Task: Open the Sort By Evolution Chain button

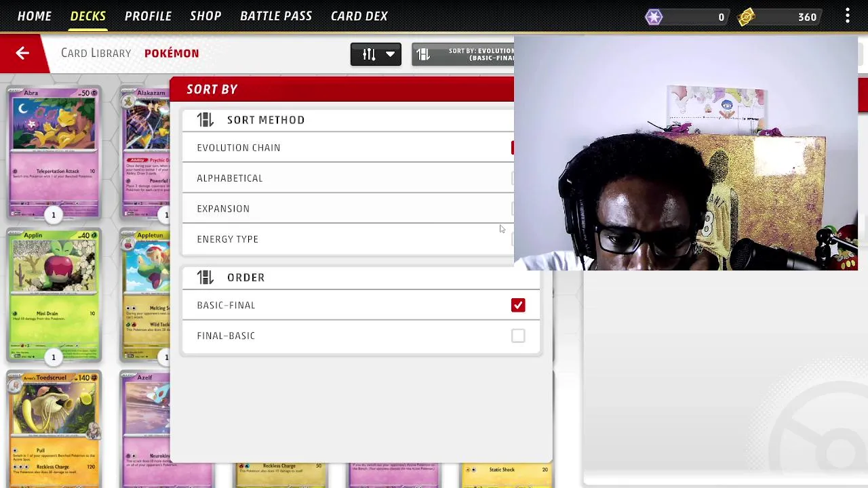Action: (463, 54)
